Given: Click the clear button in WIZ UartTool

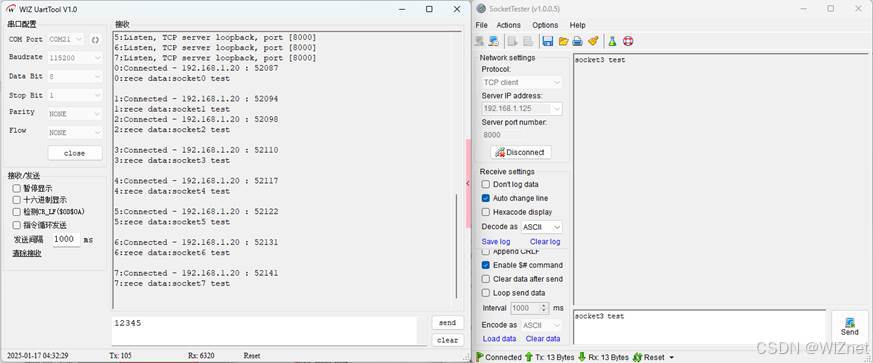Looking at the screenshot, I should [x=447, y=340].
